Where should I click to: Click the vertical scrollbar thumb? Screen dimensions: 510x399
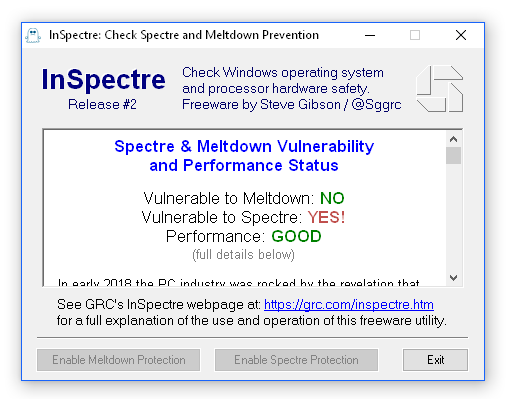pyautogui.click(x=453, y=156)
